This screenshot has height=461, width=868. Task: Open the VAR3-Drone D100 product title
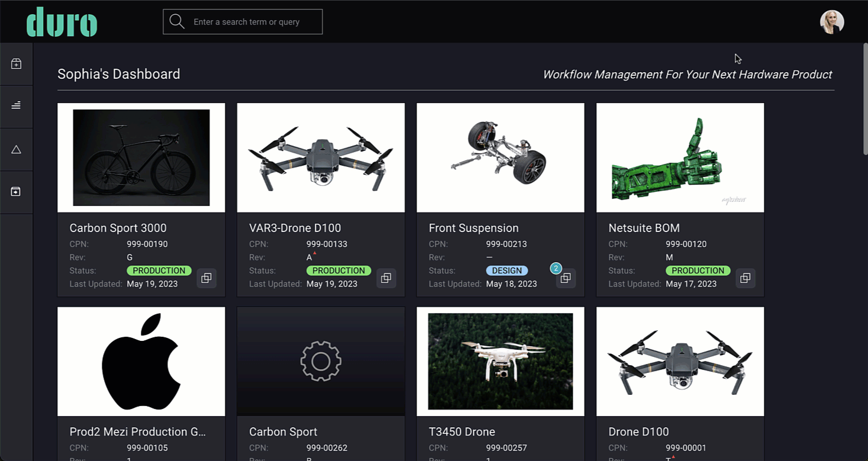tap(295, 228)
